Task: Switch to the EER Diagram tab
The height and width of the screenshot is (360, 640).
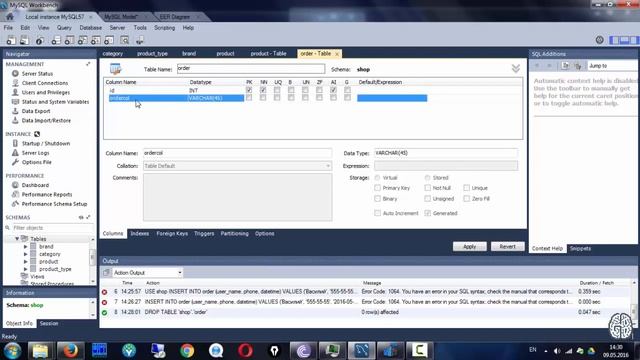Action: (x=175, y=17)
